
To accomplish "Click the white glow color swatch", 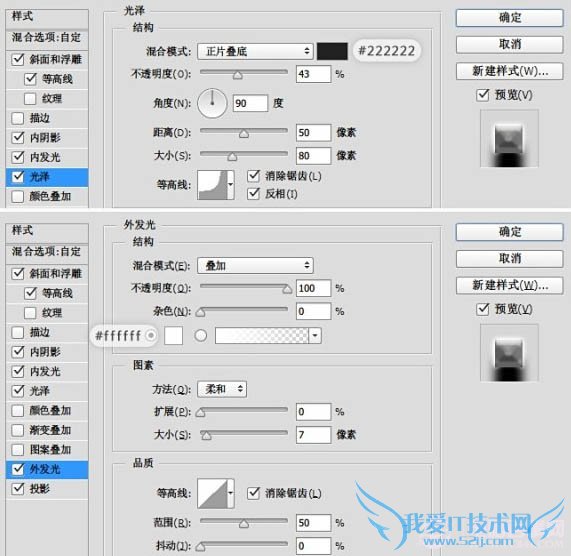I will (x=173, y=335).
